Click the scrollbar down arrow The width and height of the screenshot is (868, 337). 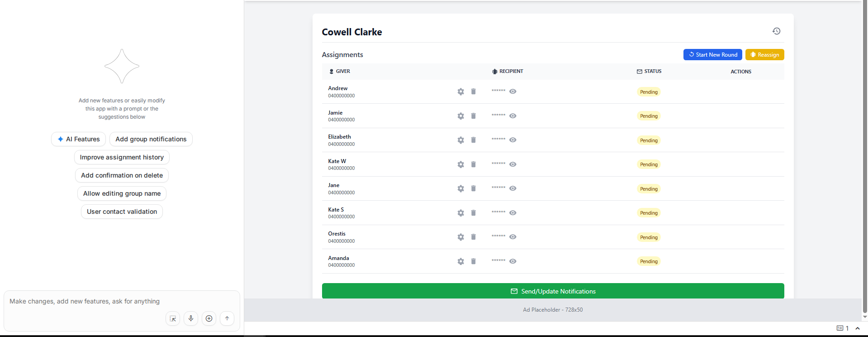tap(865, 317)
